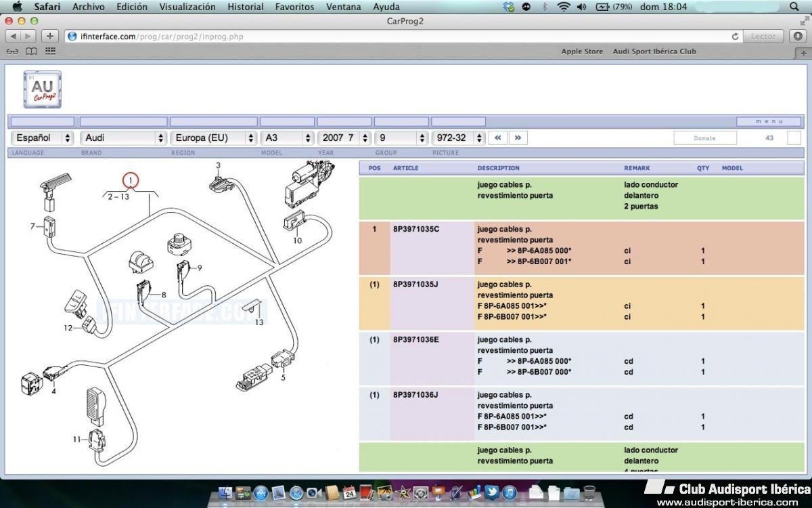
Task: Select article 8P3971036E
Action: tap(416, 340)
